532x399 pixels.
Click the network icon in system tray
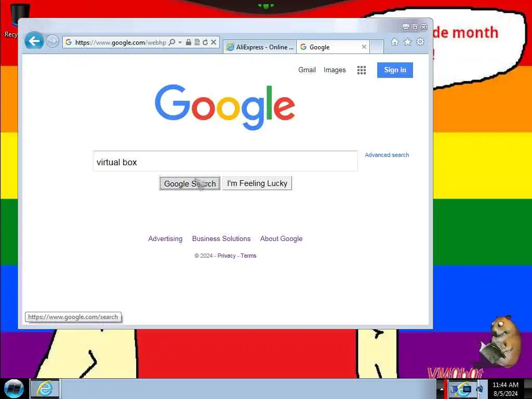[x=466, y=389]
